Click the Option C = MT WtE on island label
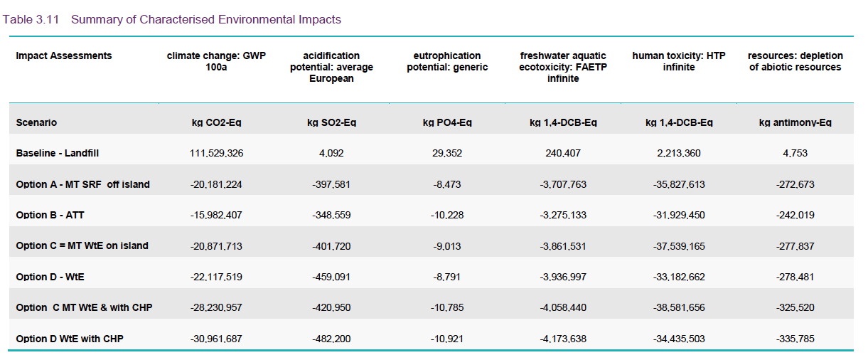 click(x=82, y=246)
